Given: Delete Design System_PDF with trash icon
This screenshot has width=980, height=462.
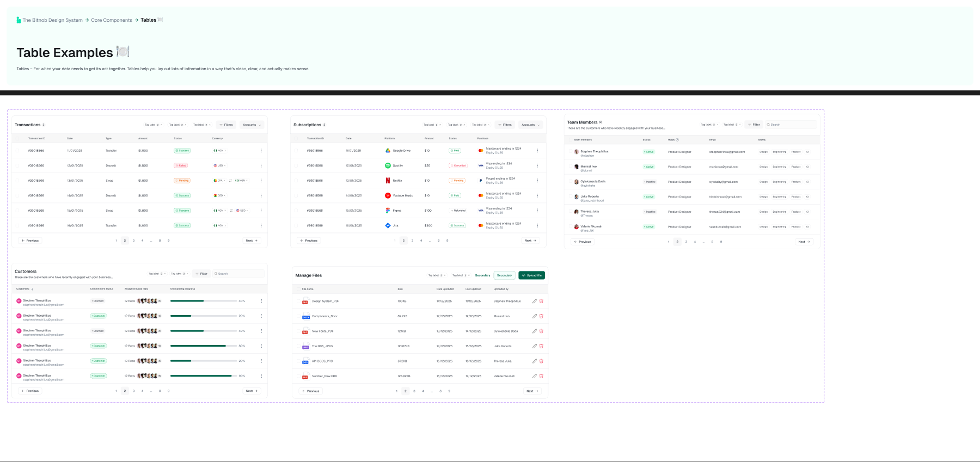Looking at the screenshot, I should (x=541, y=301).
